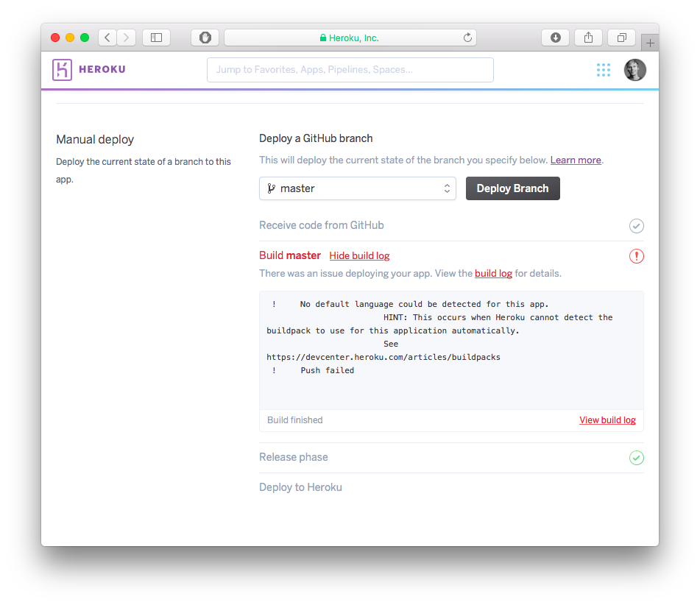
Task: Click the Push failed log line
Action: pos(328,370)
